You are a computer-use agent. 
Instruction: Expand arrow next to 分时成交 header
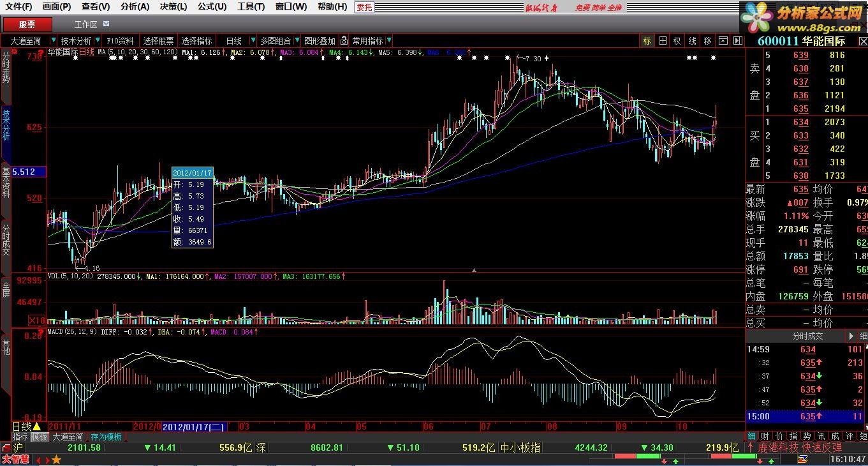pyautogui.click(x=851, y=336)
